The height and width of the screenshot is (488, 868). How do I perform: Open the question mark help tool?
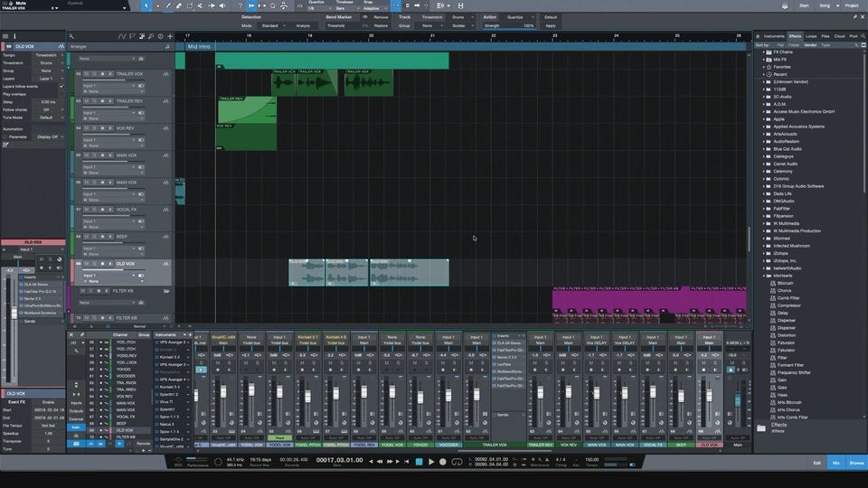[240, 5]
